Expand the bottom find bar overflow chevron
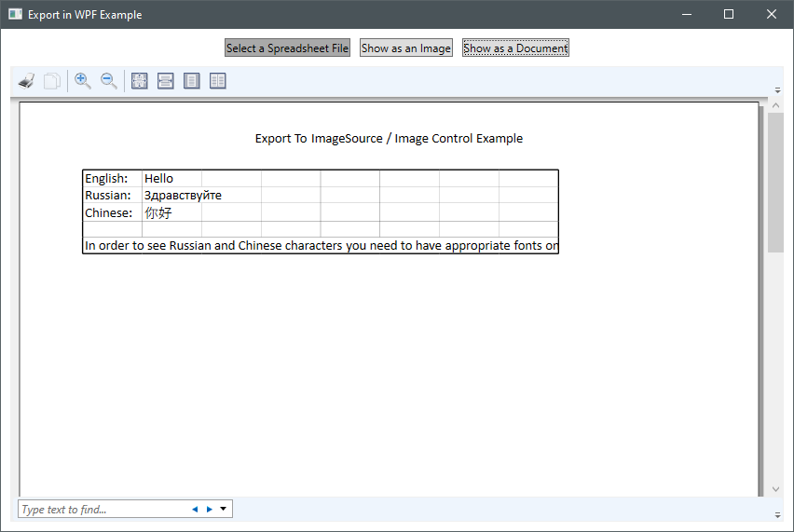This screenshot has width=794, height=532. tap(777, 513)
